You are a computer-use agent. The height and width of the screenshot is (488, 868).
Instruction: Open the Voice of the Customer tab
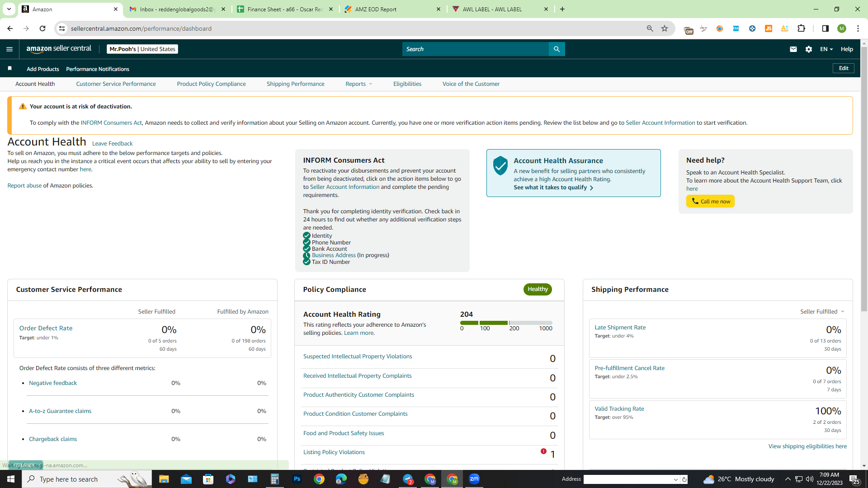(471, 84)
